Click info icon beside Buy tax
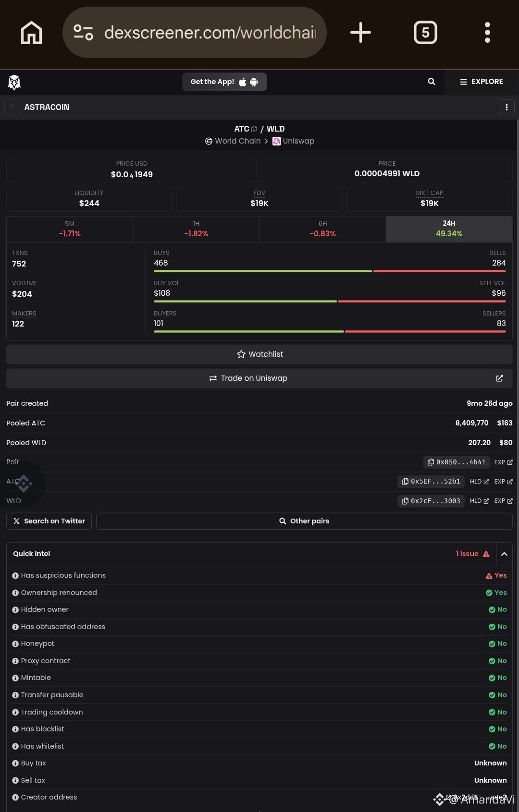Viewport: 519px width, 812px height. pos(15,764)
